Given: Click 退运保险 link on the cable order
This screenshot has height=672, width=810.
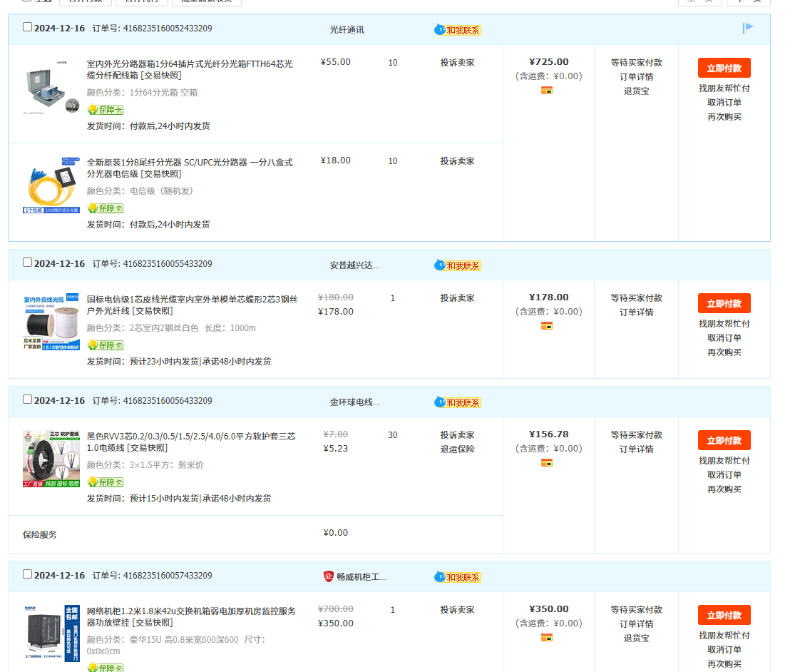Looking at the screenshot, I should pyautogui.click(x=457, y=449).
